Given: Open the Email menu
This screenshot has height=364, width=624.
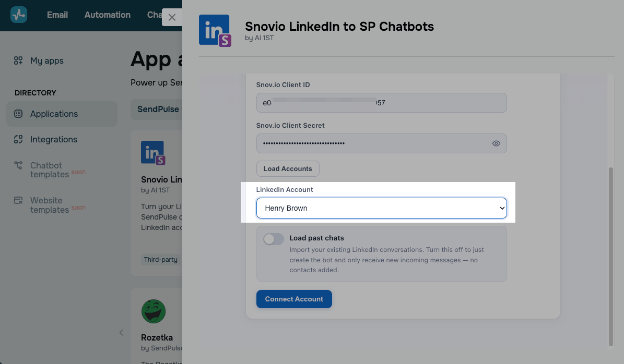Looking at the screenshot, I should [x=57, y=15].
